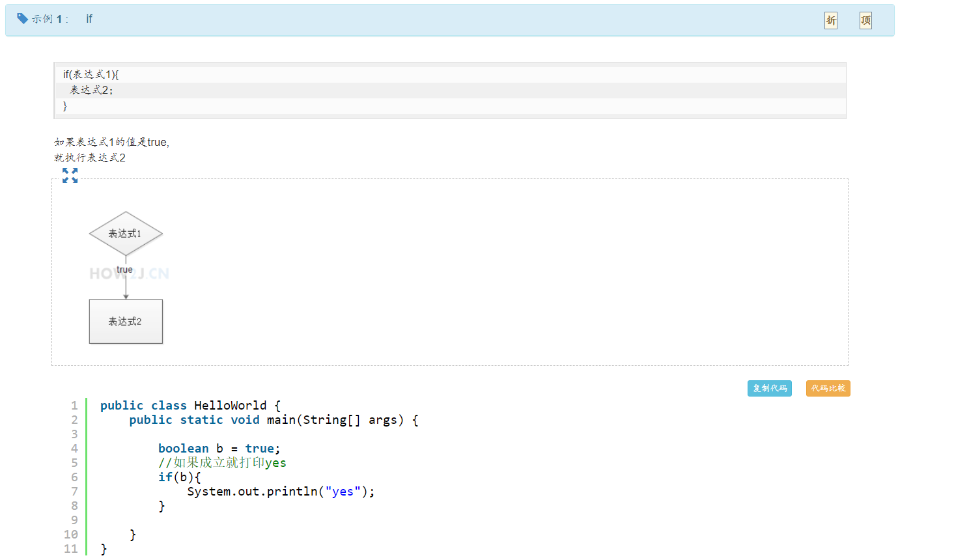969x560 pixels.
Task: Click line number 11 in the code gutter
Action: (71, 549)
